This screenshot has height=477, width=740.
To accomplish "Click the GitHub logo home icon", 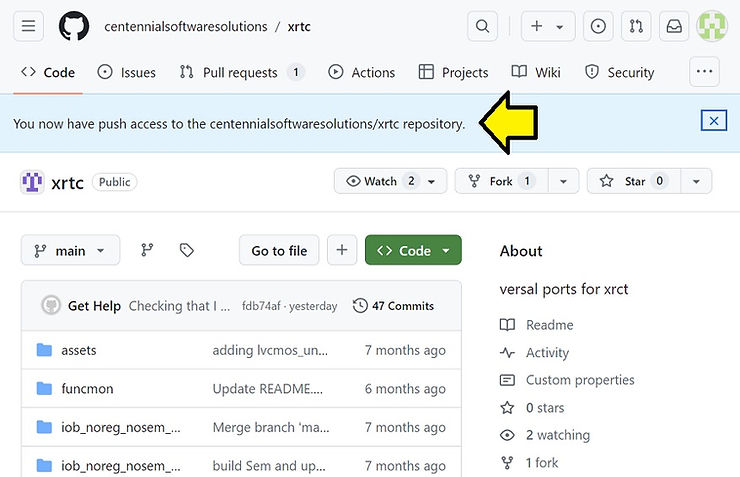I will pyautogui.click(x=74, y=27).
